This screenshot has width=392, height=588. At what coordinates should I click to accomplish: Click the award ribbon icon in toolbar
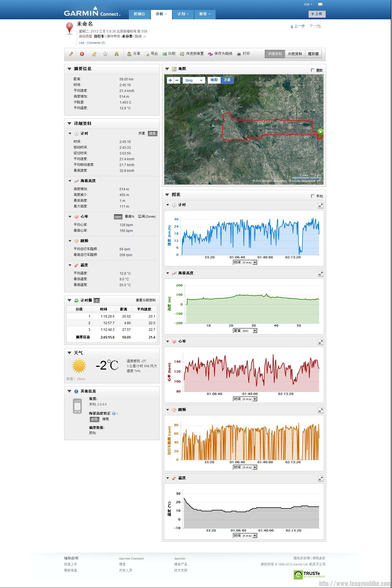tap(116, 54)
